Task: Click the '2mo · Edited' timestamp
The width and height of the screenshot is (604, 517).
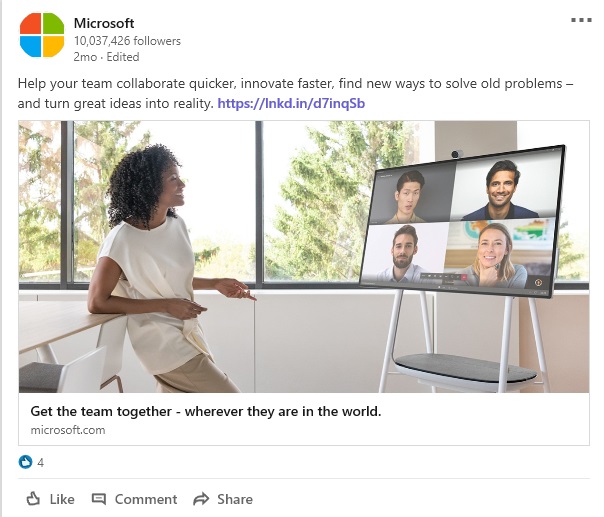Action: click(x=106, y=57)
